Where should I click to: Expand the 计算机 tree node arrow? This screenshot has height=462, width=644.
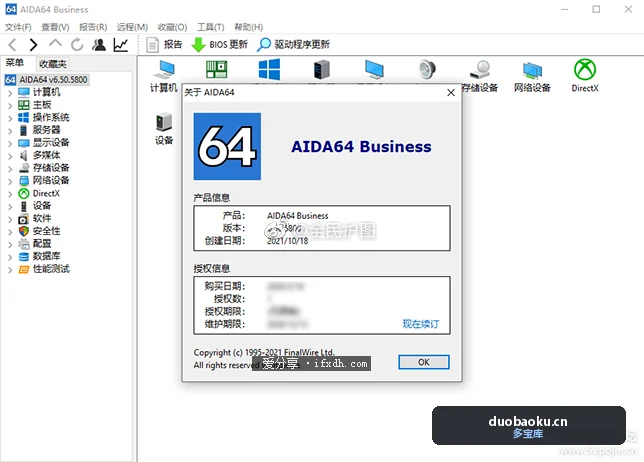tap(10, 93)
